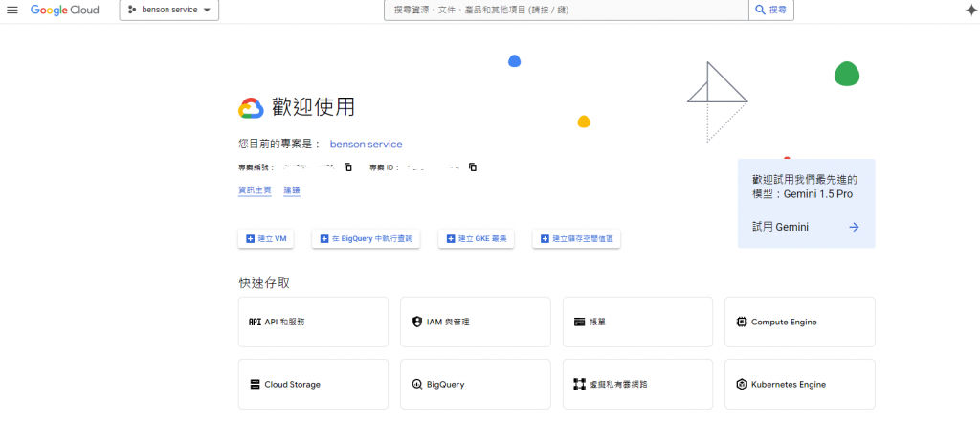Click the 搜尋 search button
The image size is (980, 423).
pos(771,10)
